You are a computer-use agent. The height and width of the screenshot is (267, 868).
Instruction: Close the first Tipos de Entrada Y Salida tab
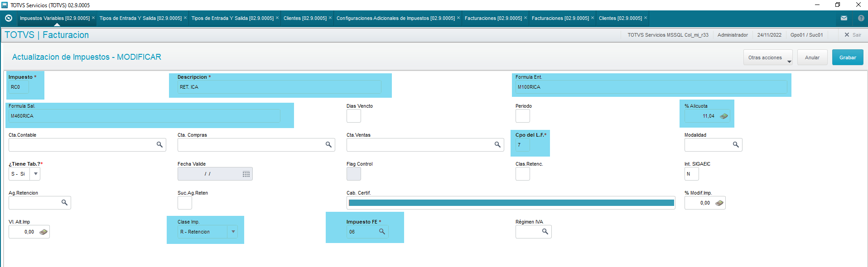coord(185,18)
